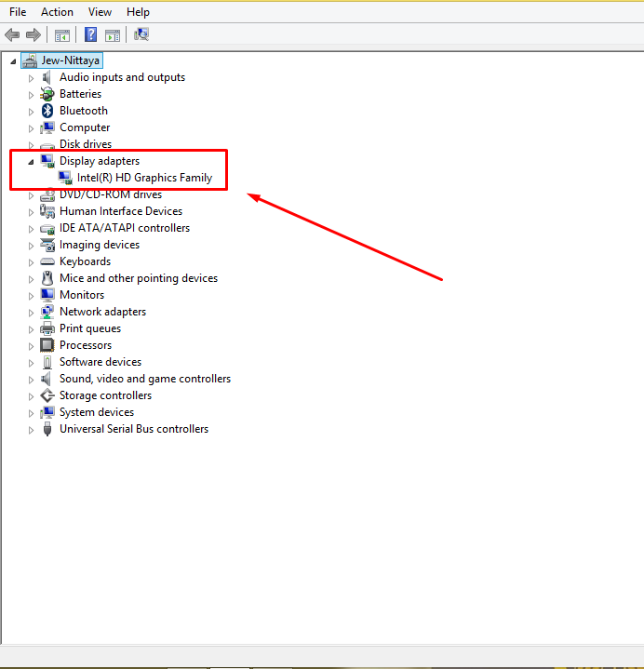Select the System devices label
Image resolution: width=644 pixels, height=669 pixels.
[97, 412]
